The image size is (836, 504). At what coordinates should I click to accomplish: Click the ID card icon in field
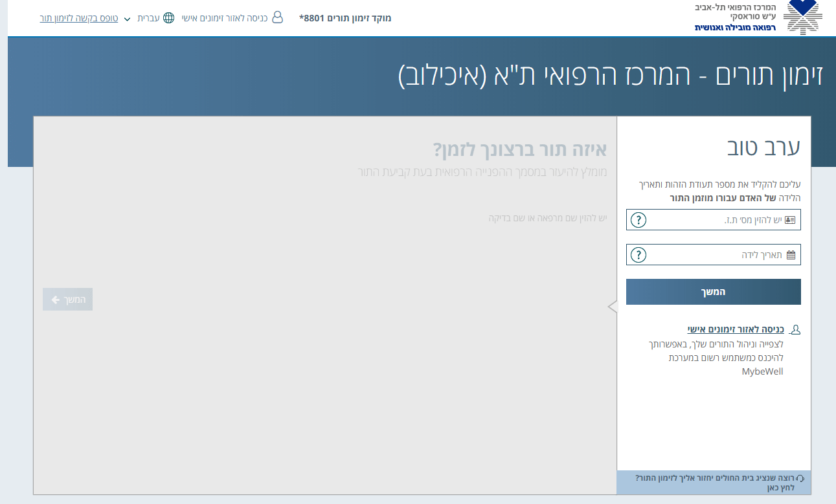pyautogui.click(x=790, y=220)
